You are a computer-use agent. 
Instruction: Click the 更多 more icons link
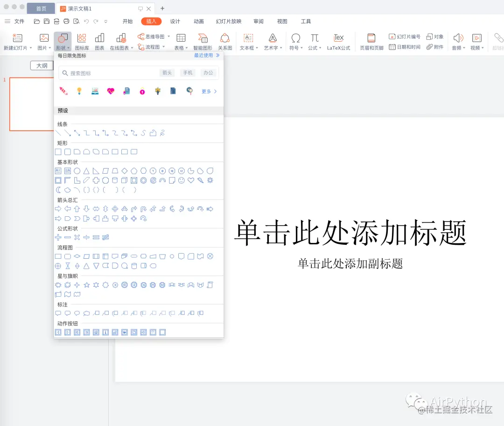point(209,92)
